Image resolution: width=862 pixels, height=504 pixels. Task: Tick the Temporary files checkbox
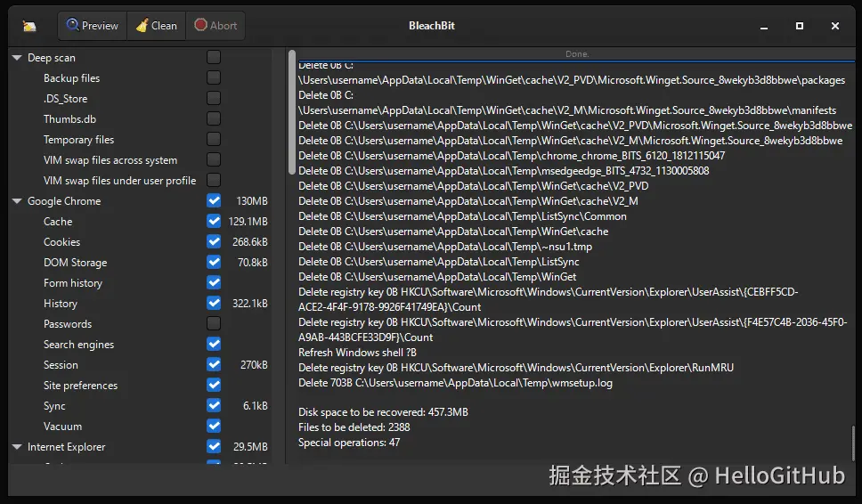214,139
